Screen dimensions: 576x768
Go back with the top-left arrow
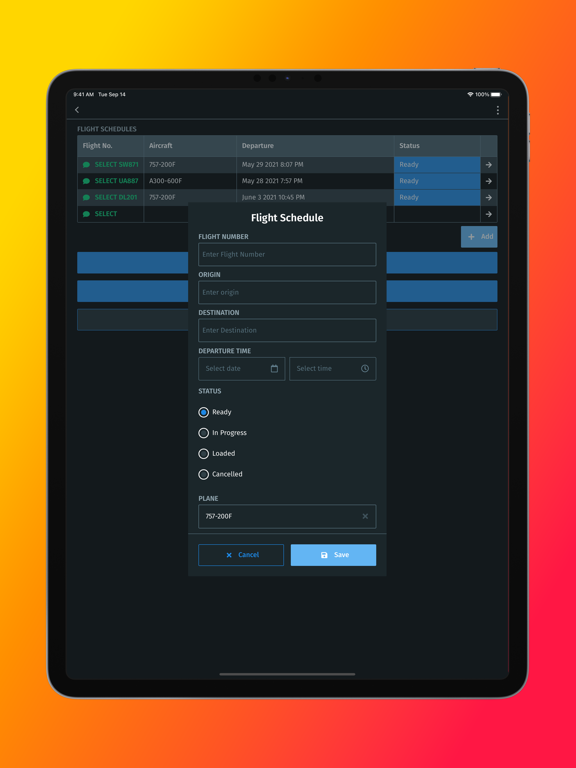point(77,110)
